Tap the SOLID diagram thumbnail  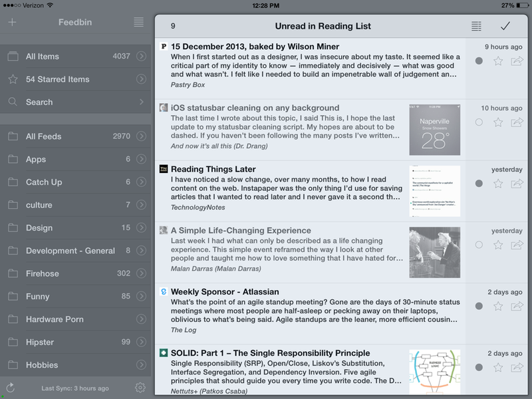(x=435, y=372)
